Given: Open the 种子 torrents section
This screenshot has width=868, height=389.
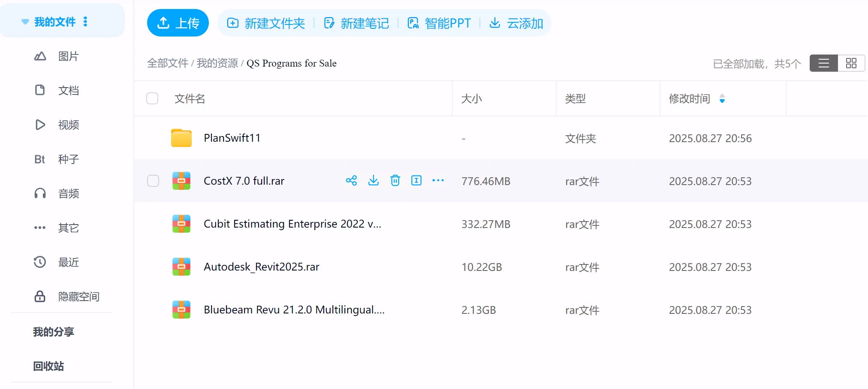Looking at the screenshot, I should click(x=68, y=159).
